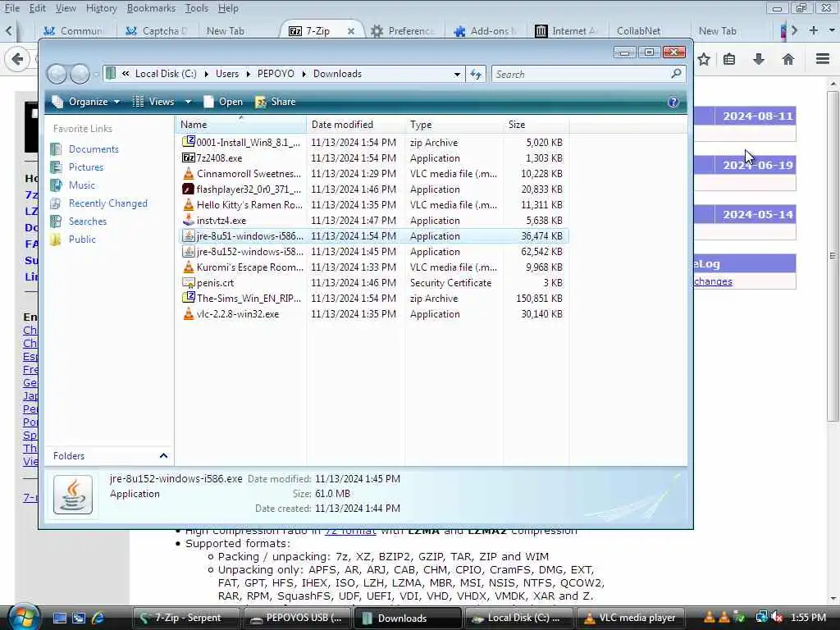Viewport: 840px width, 630px height.
Task: Expand Local Disk (C:) breadcrumb arrow
Action: [206, 74]
